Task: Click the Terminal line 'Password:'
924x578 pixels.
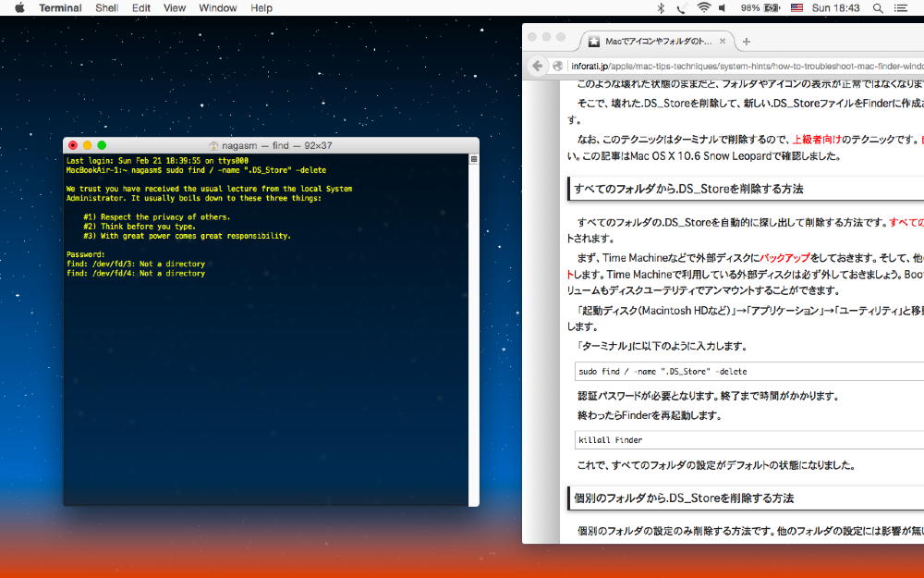Action: click(x=85, y=255)
